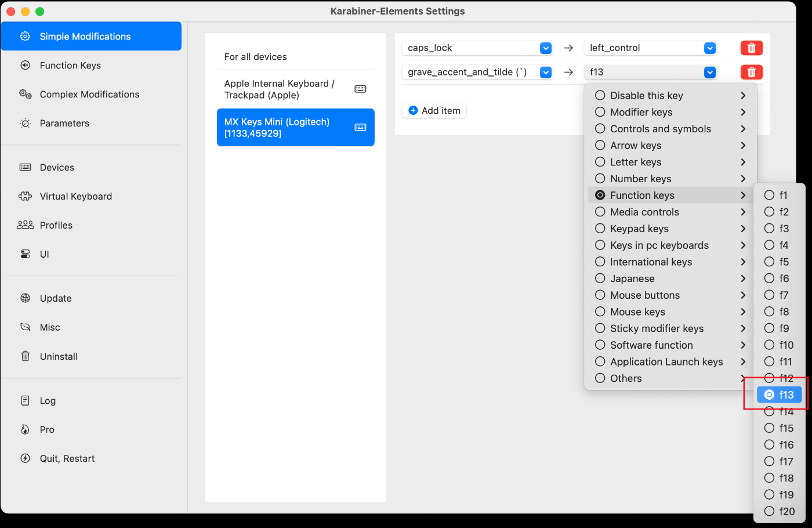Click Complex Modifications gears icon
Image resolution: width=812 pixels, height=528 pixels.
point(25,94)
